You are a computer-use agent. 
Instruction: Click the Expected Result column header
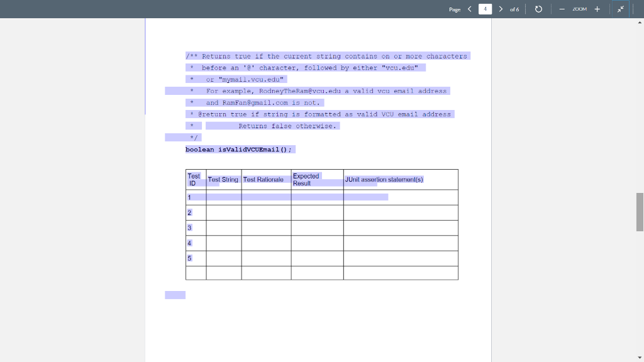(x=308, y=179)
